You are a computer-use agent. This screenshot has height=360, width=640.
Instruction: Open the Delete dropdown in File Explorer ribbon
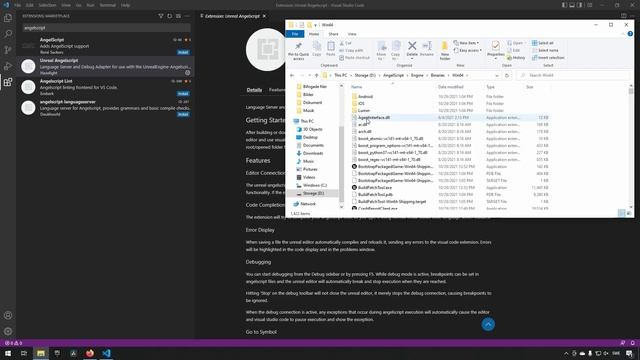(412, 59)
